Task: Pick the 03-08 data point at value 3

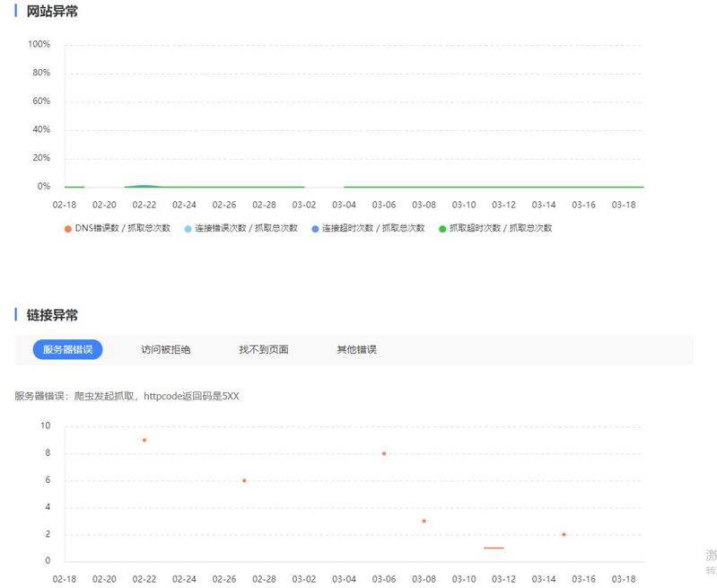Action: (424, 521)
